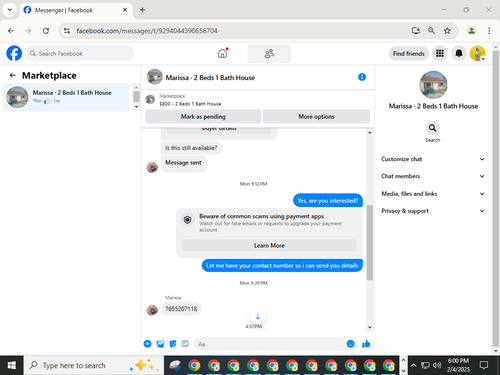
Task: Open more actions plus icon
Action: tap(147, 344)
